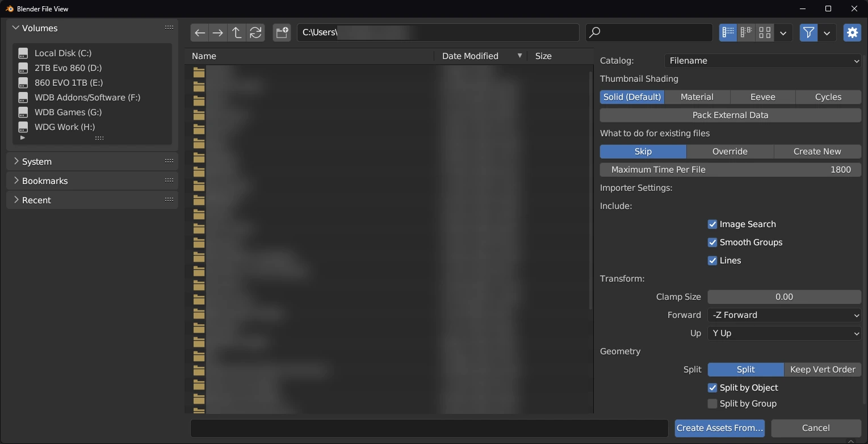
Task: Choose Override for existing files
Action: tap(729, 152)
